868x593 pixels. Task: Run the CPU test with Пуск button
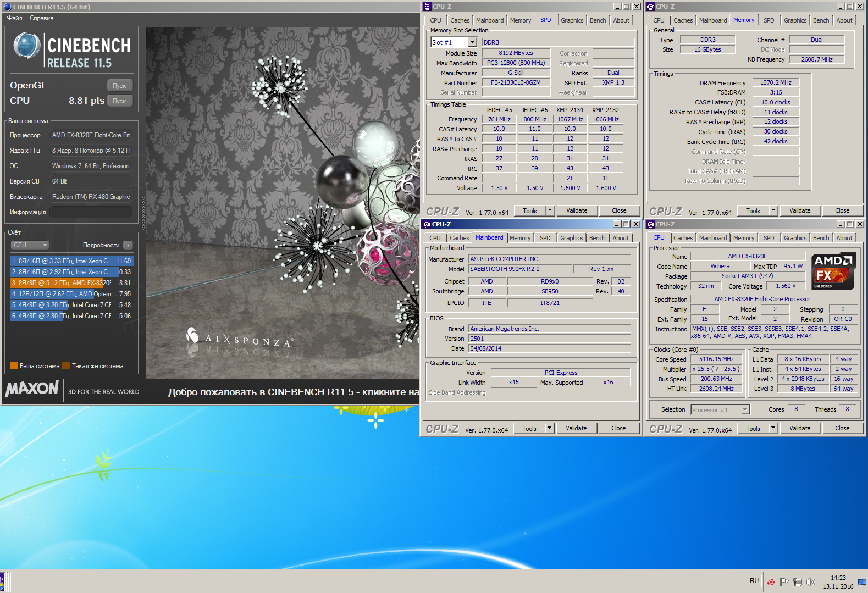pos(120,101)
